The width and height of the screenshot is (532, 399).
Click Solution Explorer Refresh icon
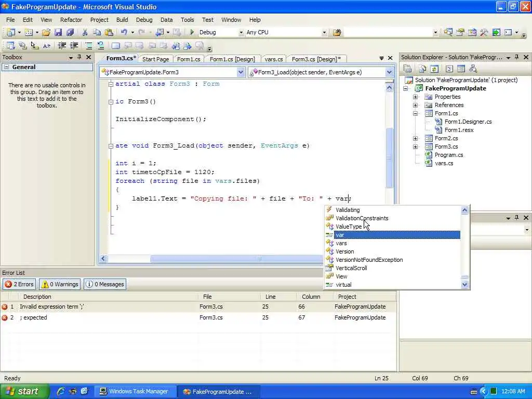click(x=434, y=69)
